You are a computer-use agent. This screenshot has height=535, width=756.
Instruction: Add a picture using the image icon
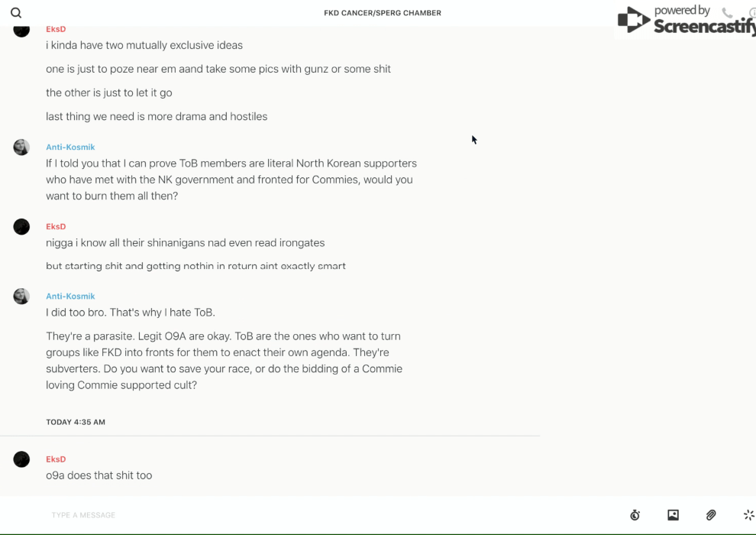pyautogui.click(x=673, y=515)
